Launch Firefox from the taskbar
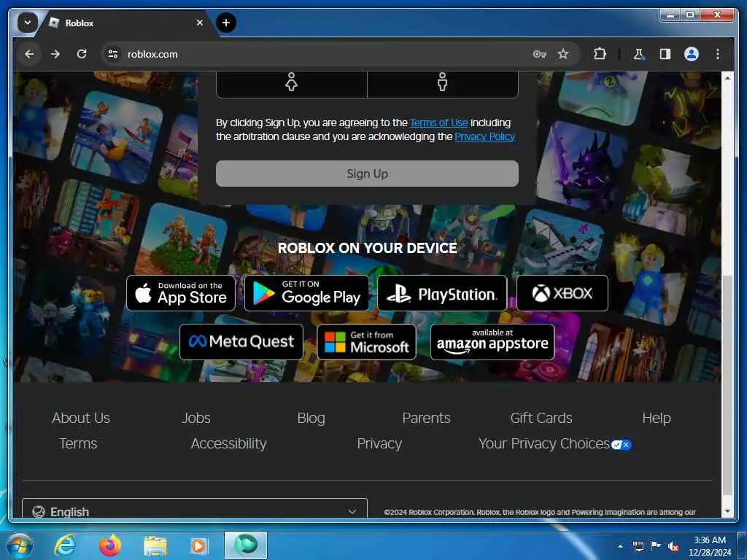This screenshot has height=560, width=747. 110,545
